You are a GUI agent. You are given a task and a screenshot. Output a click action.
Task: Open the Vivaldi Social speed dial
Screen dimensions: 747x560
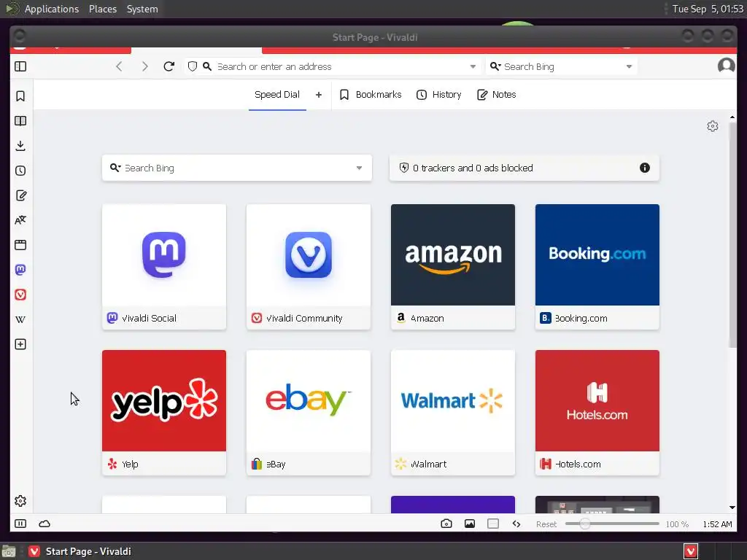[164, 267]
